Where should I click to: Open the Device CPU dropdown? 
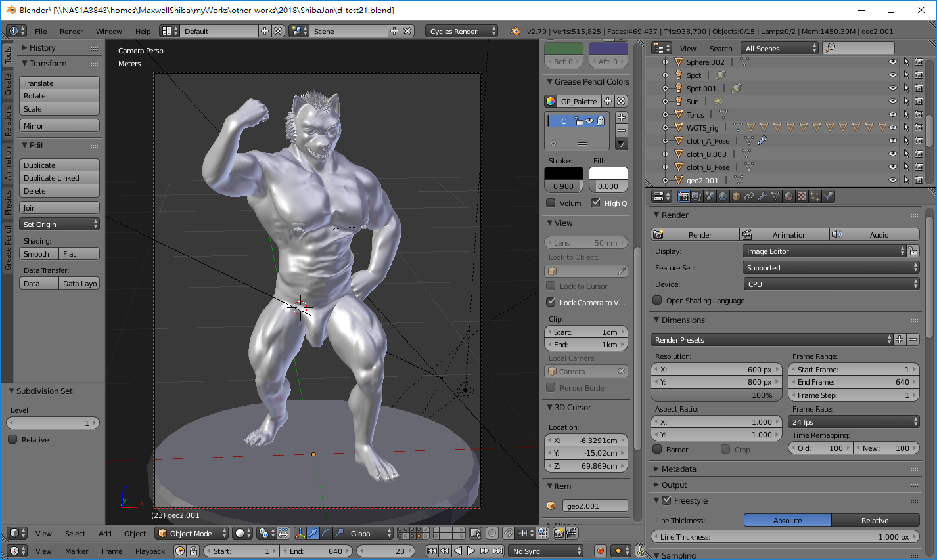click(x=831, y=284)
